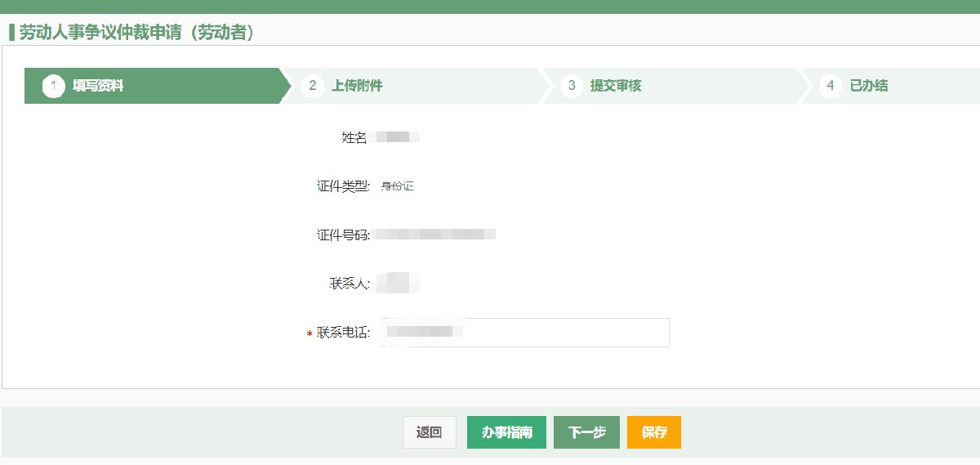Click the 证件号码 label

[343, 235]
